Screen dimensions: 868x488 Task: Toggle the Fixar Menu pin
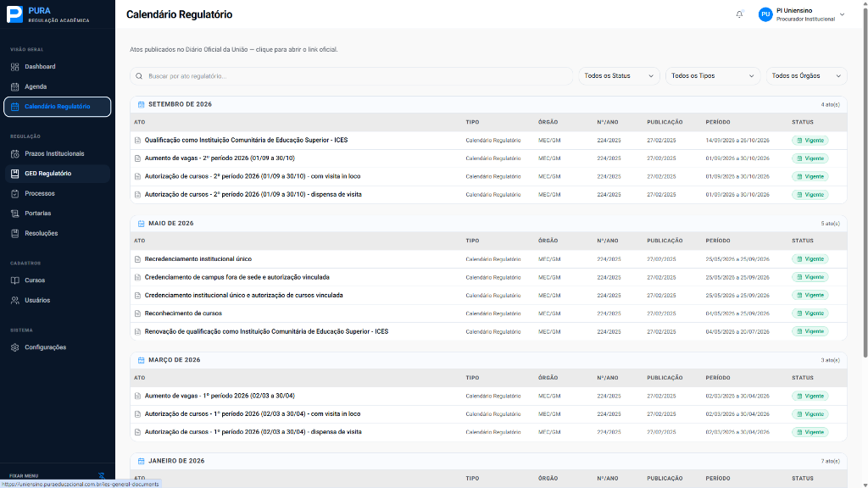(102, 476)
